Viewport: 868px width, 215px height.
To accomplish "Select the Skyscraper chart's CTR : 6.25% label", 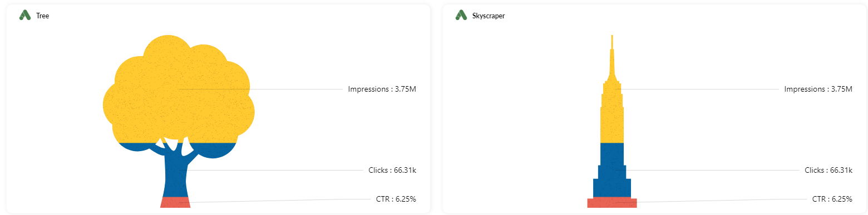I will (x=832, y=199).
